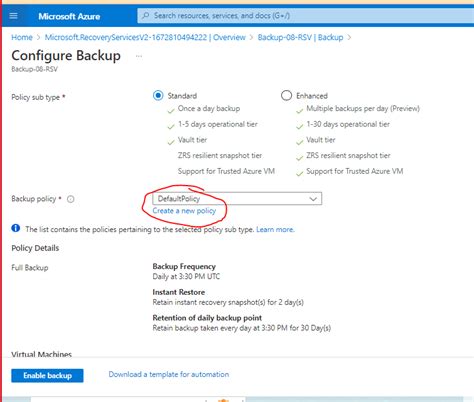Click the Enable backup button
Image resolution: width=474 pixels, height=402 pixels.
tap(47, 376)
